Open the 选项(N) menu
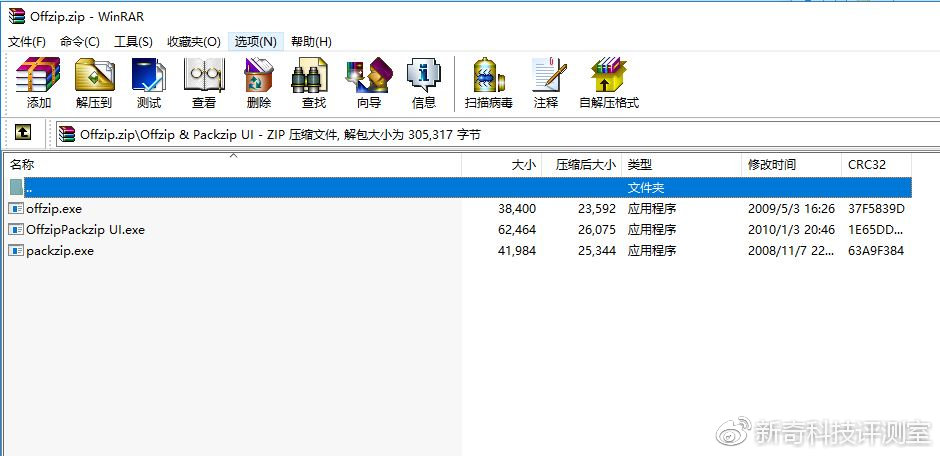940x456 pixels. click(256, 42)
